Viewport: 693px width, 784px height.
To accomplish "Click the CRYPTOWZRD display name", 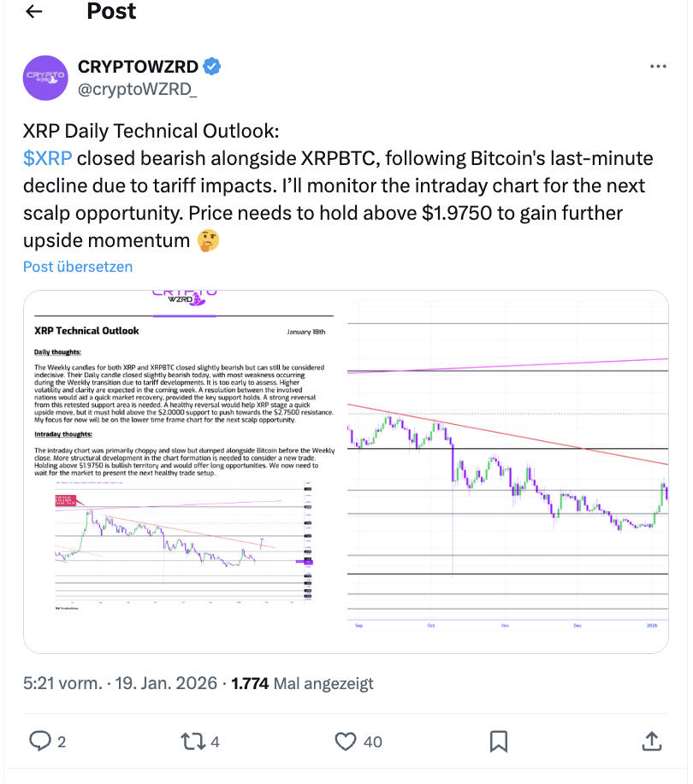I will (138, 67).
